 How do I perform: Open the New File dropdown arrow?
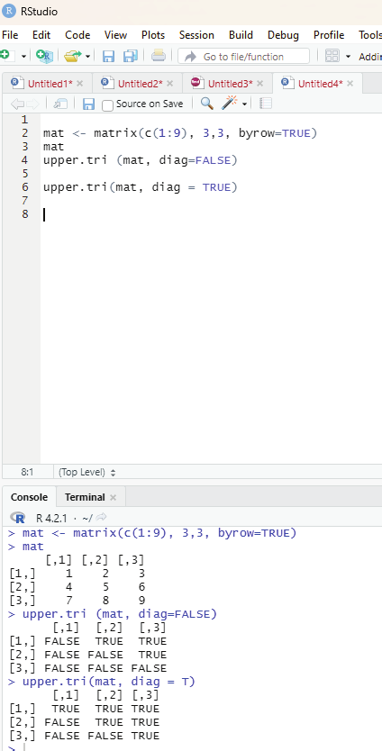pyautogui.click(x=24, y=57)
